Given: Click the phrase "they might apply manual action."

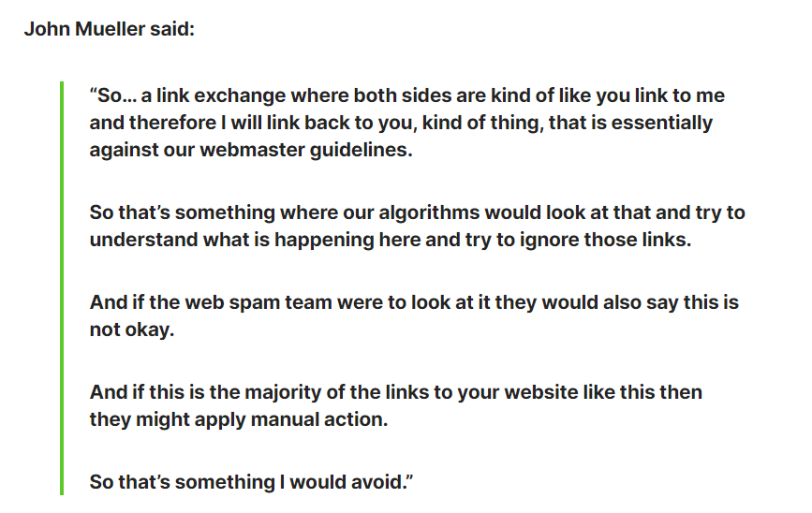Looking at the screenshot, I should (239, 419).
